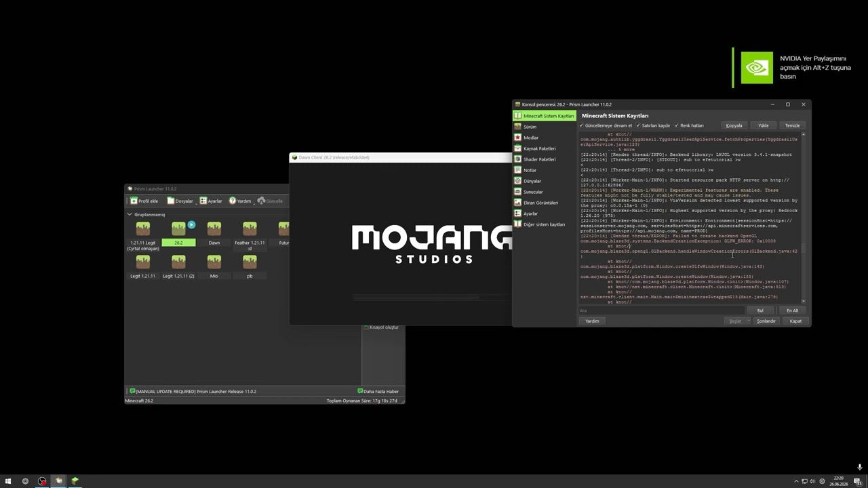Screen dimensions: 868x488
Task: Open Ayarlar from the Prism Launcher toolbar
Action: [211, 201]
